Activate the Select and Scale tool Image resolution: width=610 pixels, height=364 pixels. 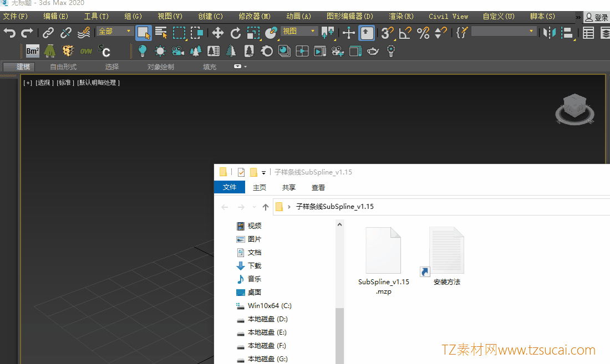(x=253, y=33)
